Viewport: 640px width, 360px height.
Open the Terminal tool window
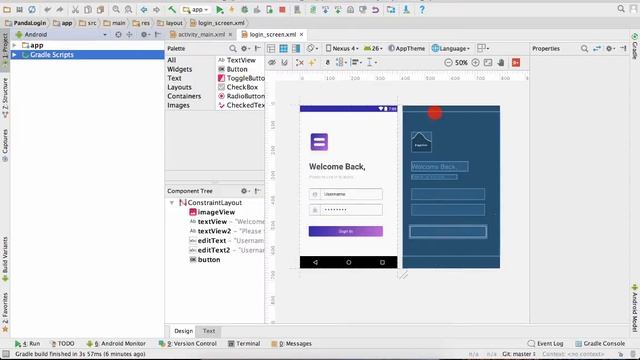click(244, 344)
